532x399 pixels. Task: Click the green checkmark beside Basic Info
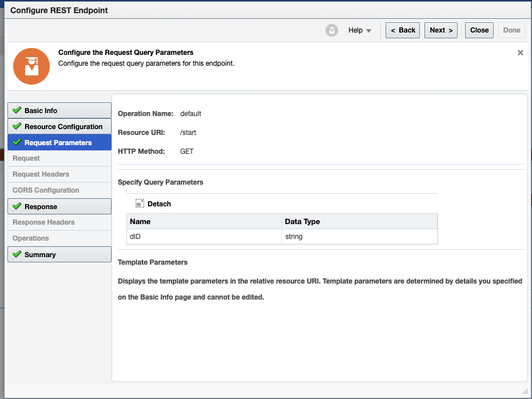[17, 110]
